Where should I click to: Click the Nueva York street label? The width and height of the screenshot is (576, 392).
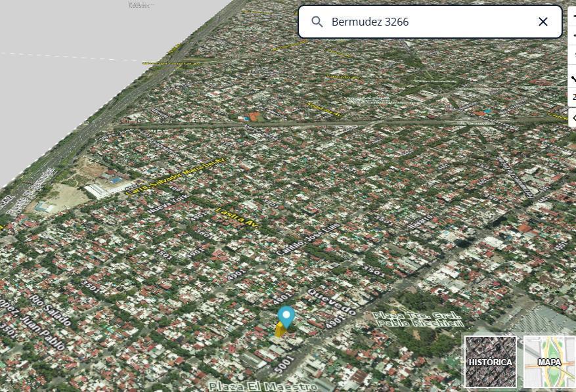click(167, 204)
